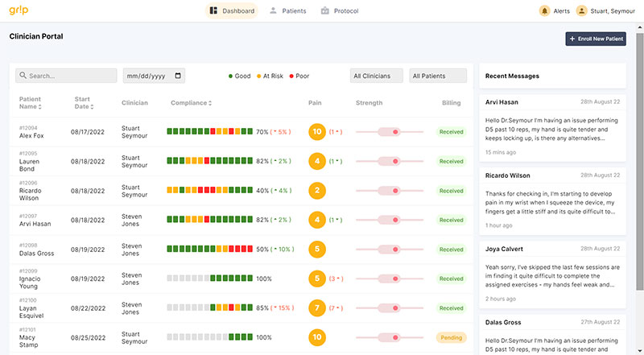Sort by Patient Name column arrows
This screenshot has height=355, width=644.
pyautogui.click(x=39, y=107)
